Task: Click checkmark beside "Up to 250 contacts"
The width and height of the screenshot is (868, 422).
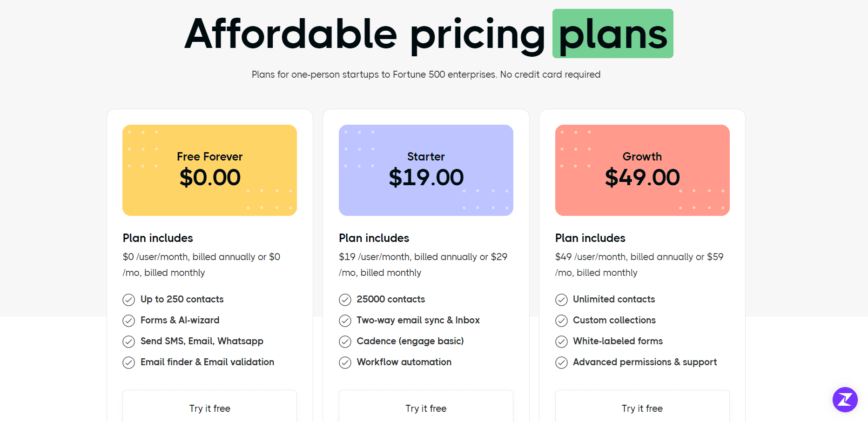Action: pyautogui.click(x=128, y=300)
